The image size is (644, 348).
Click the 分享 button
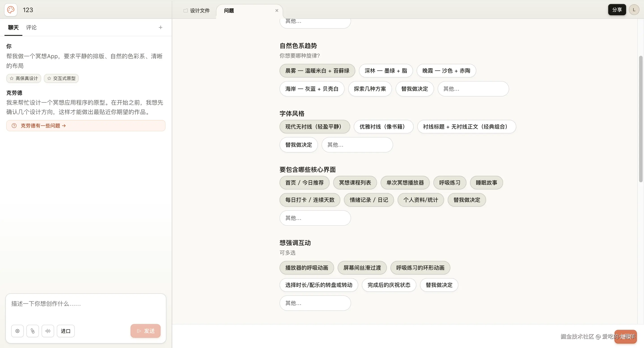pyautogui.click(x=617, y=10)
